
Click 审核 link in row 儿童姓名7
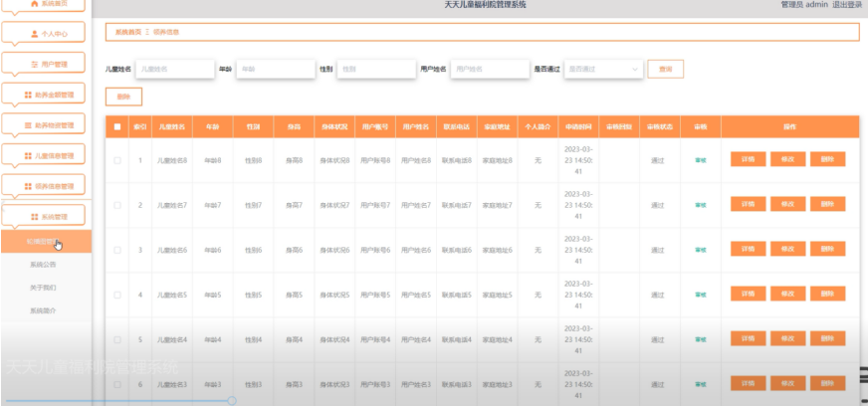700,205
